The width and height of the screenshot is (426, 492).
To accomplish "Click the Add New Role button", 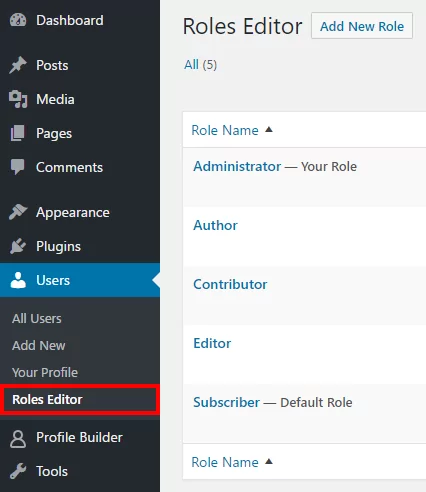I will 362,26.
